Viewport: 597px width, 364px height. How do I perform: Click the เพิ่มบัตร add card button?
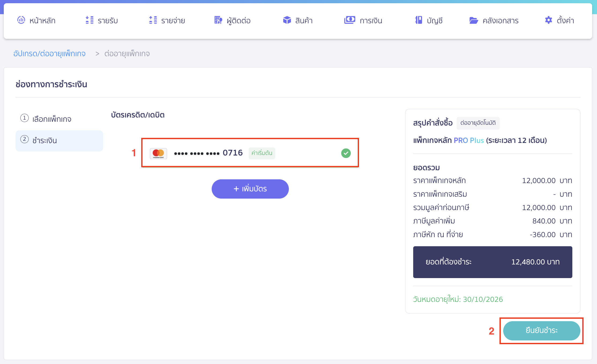pos(250,189)
